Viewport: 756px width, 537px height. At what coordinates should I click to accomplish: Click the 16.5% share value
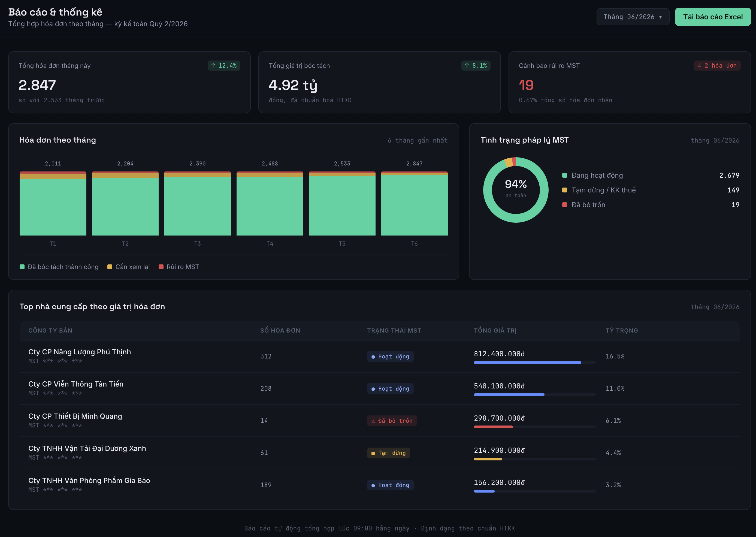point(615,357)
